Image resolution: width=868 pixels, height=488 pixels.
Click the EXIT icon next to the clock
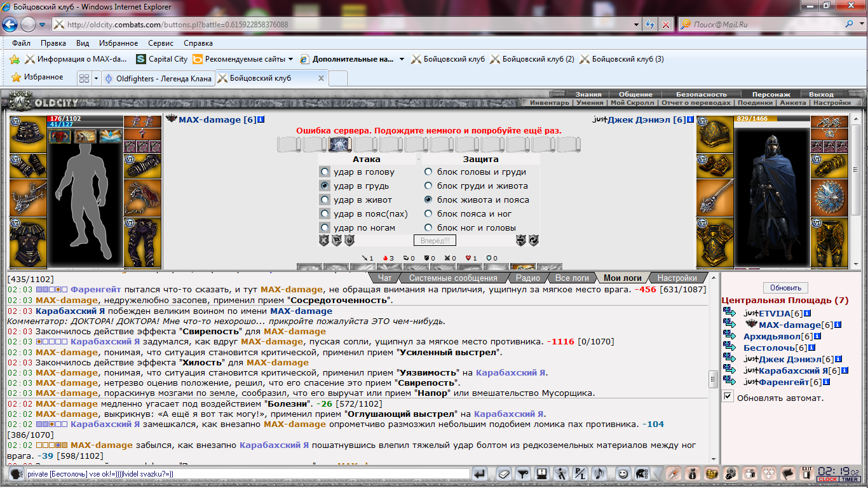pos(807,473)
